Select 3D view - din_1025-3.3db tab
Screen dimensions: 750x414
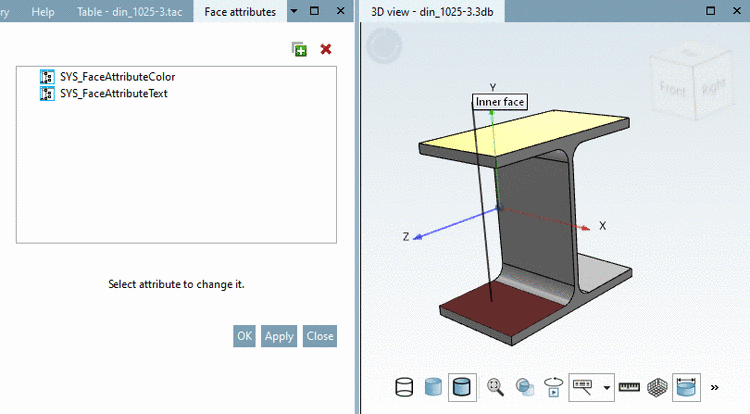point(432,11)
